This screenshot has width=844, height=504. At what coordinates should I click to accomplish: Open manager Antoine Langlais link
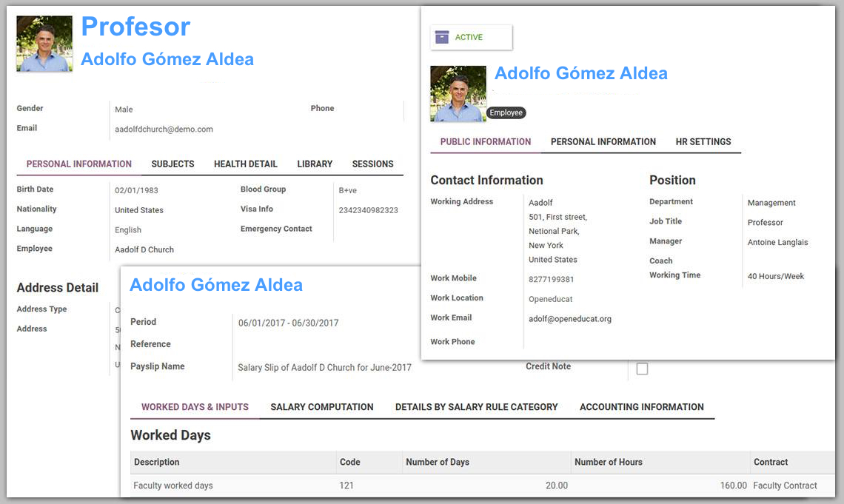point(777,243)
